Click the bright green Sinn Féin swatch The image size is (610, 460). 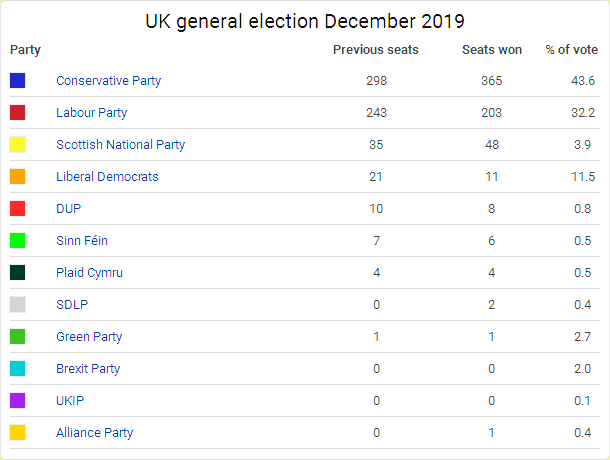18,241
